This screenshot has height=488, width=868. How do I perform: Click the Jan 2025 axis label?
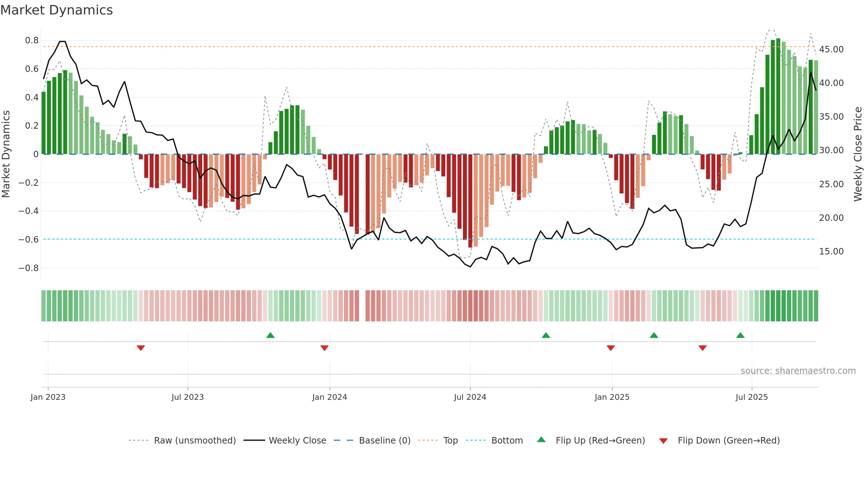[x=612, y=397]
